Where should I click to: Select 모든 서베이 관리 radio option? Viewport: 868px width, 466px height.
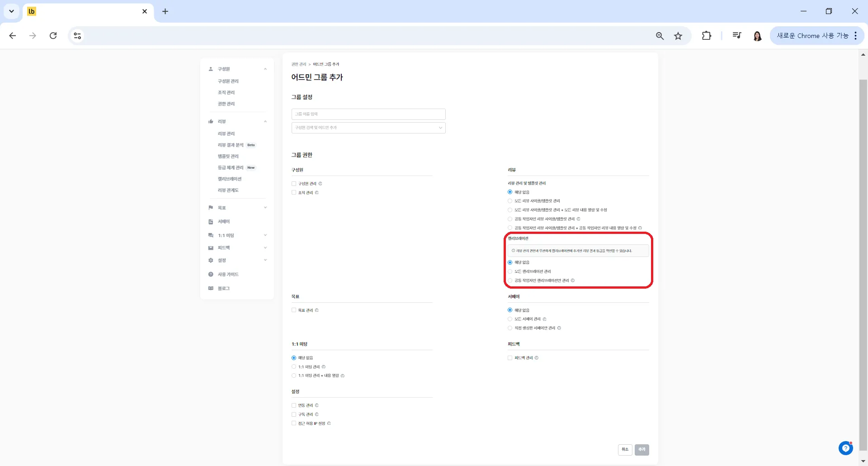(x=510, y=319)
